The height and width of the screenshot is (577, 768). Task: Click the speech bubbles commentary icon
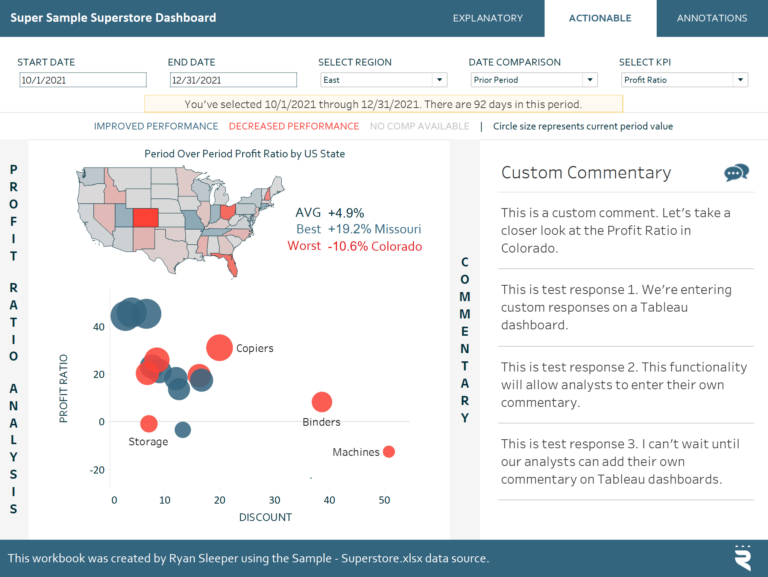click(x=736, y=173)
